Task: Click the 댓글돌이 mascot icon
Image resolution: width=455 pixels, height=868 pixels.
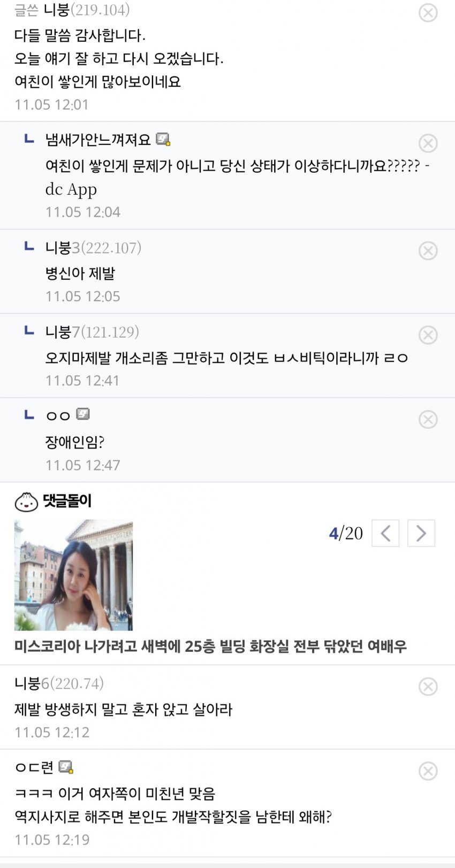Action: [x=26, y=501]
